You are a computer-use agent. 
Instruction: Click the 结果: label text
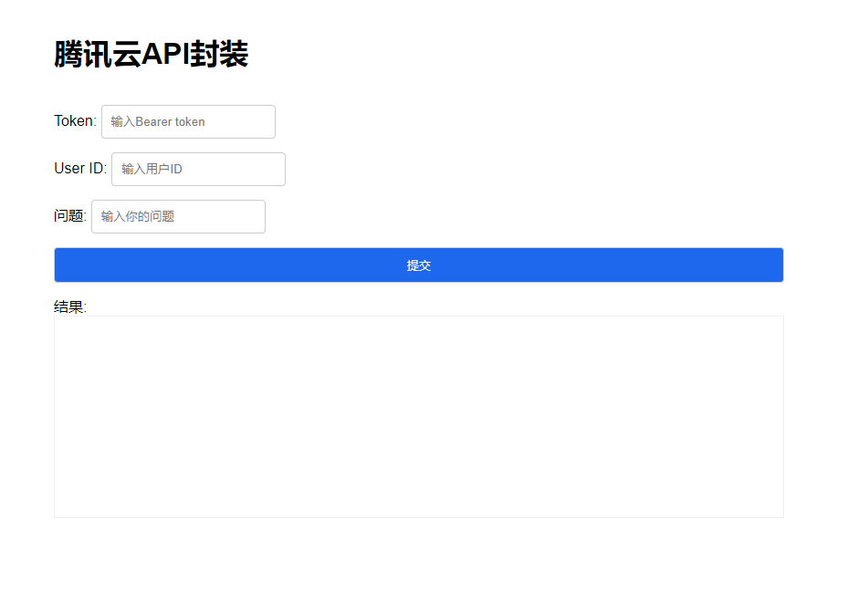click(x=70, y=306)
